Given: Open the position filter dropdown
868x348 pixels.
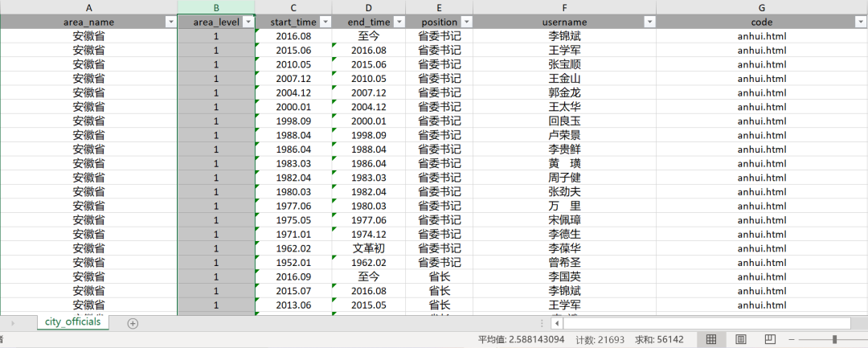Looking at the screenshot, I should click(467, 23).
